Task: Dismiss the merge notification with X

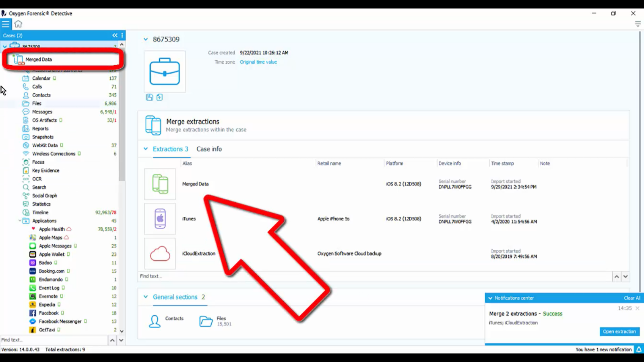Action: (x=638, y=308)
